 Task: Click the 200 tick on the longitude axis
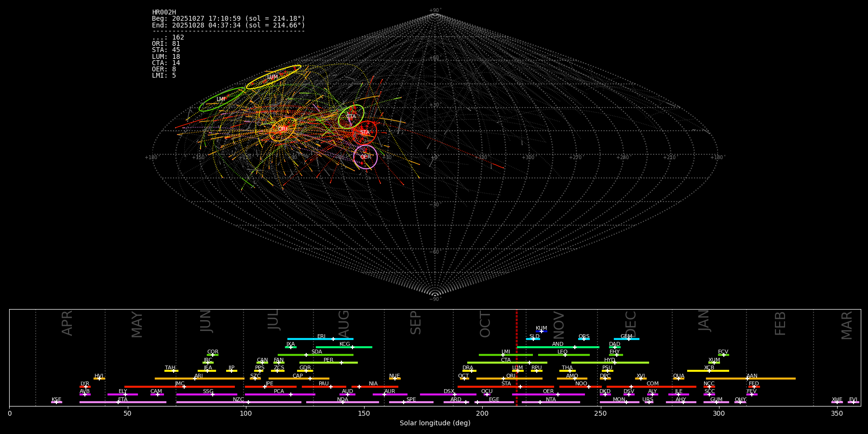click(x=482, y=414)
